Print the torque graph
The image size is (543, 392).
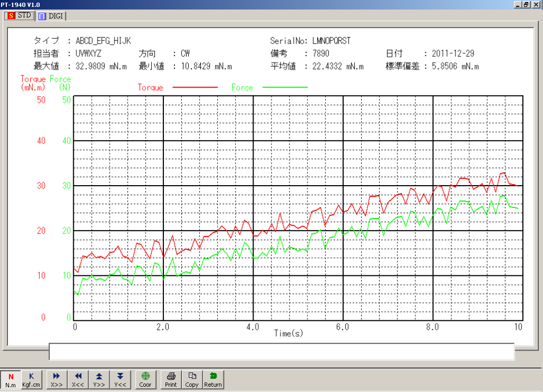coord(171,379)
